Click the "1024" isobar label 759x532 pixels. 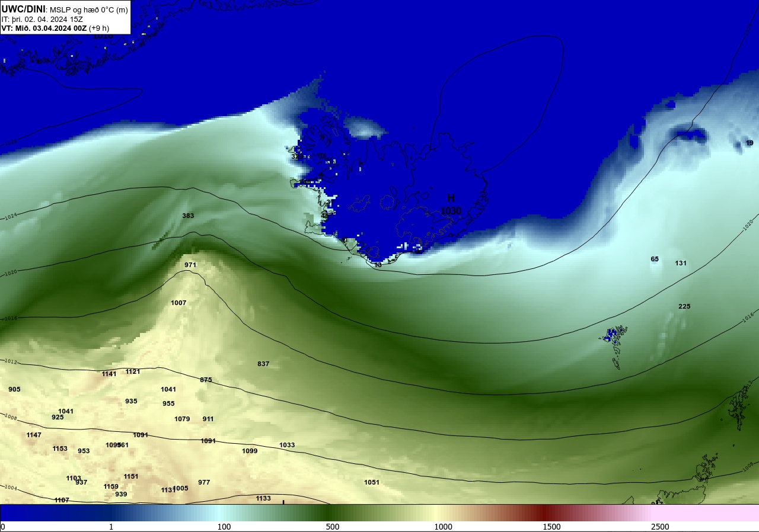click(11, 217)
